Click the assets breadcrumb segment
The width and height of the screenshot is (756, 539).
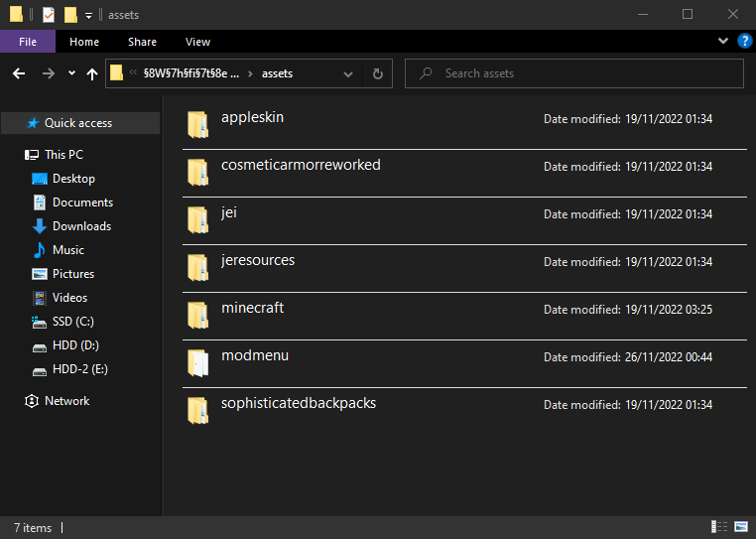point(277,73)
